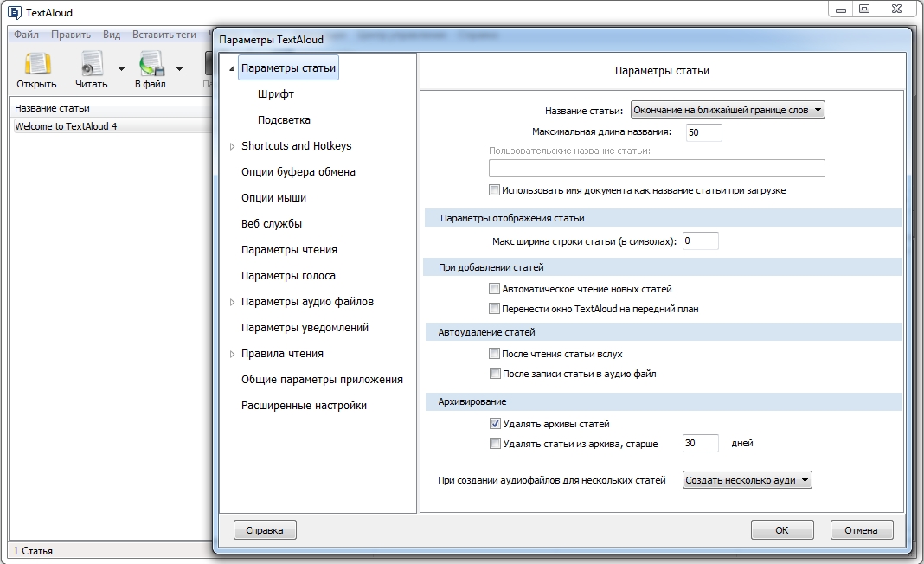
Task: Open the dropdown arrow next to Читать
Action: [x=121, y=69]
